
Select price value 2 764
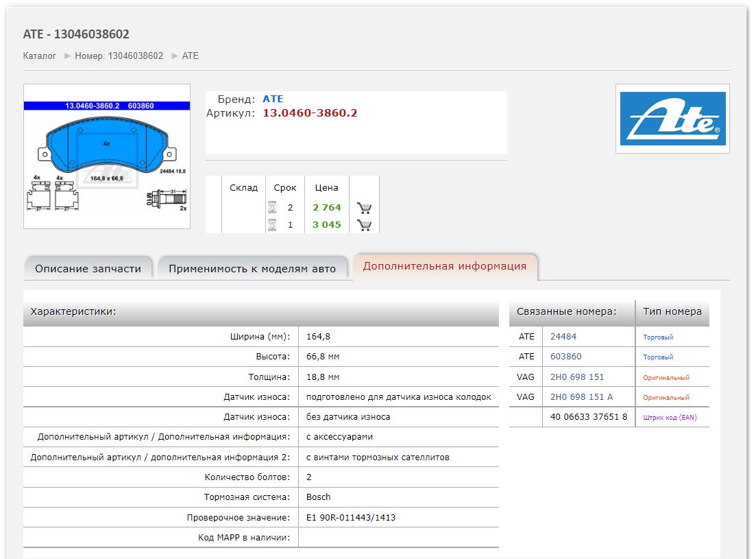327,207
